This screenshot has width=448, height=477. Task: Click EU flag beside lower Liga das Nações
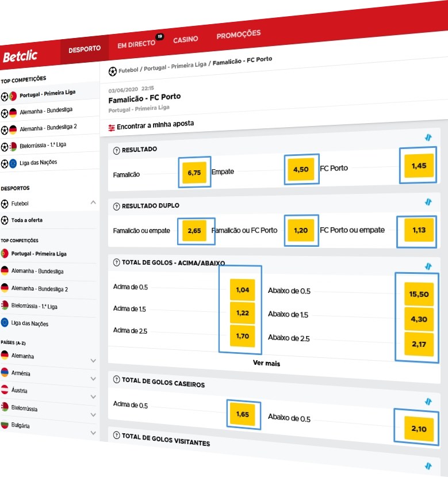coord(5,322)
